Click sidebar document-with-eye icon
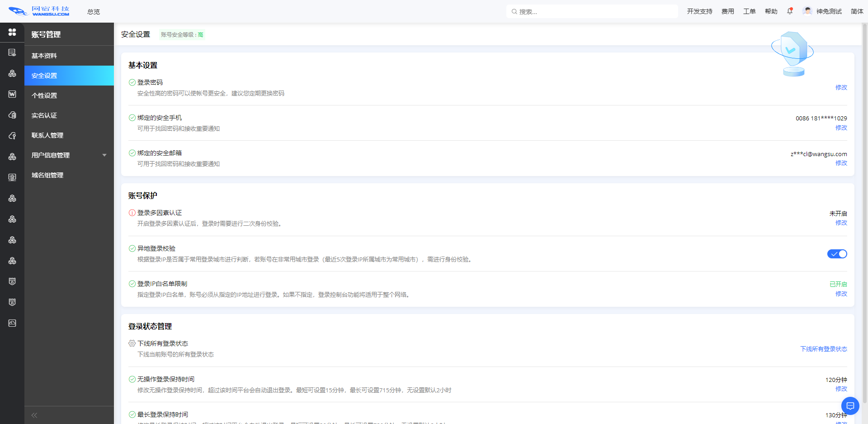 (12, 52)
